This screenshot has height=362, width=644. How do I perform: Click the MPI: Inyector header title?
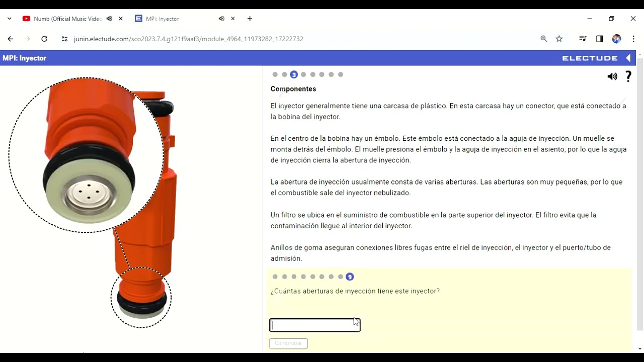click(x=24, y=58)
